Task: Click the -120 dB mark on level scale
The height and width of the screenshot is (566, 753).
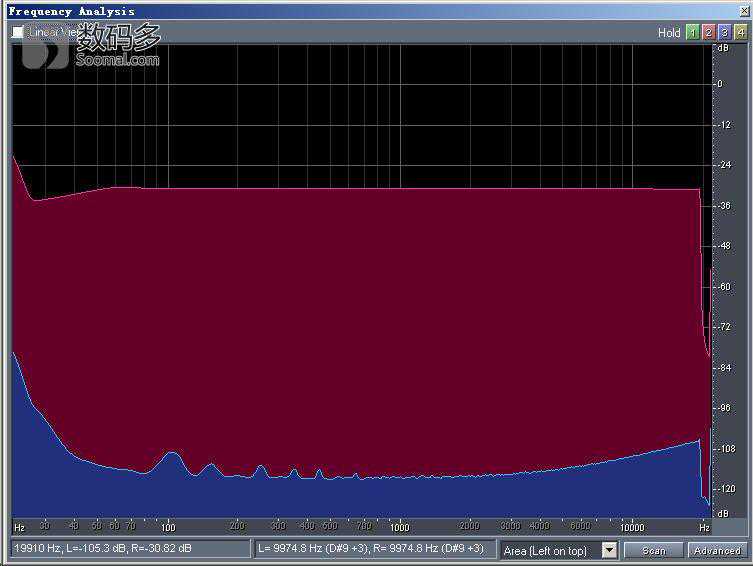Action: click(x=724, y=488)
